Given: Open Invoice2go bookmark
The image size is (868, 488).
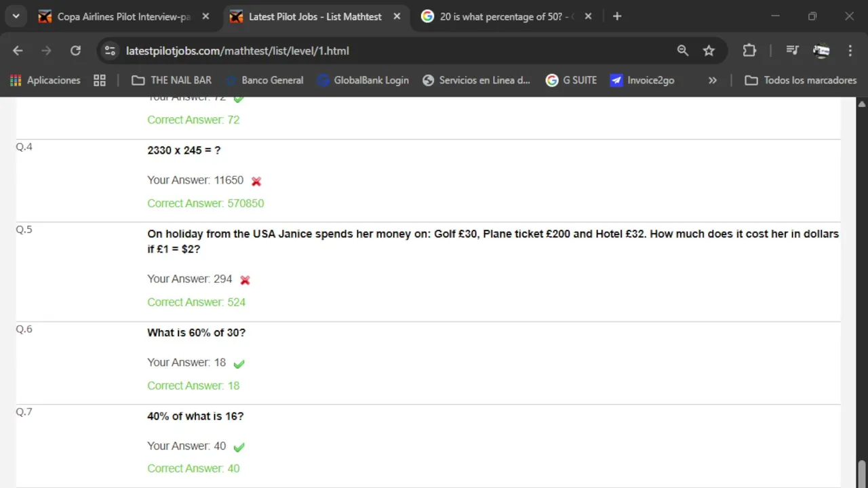Looking at the screenshot, I should 642,80.
